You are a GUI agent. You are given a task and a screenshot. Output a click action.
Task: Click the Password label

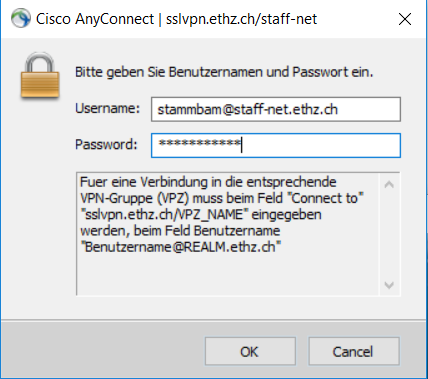click(106, 144)
